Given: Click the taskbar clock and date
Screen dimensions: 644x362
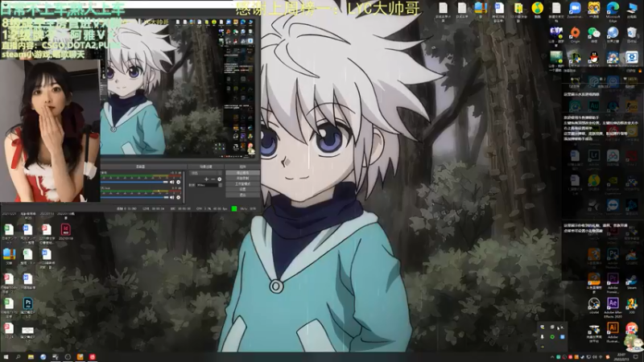Looking at the screenshot, I should (621, 357).
